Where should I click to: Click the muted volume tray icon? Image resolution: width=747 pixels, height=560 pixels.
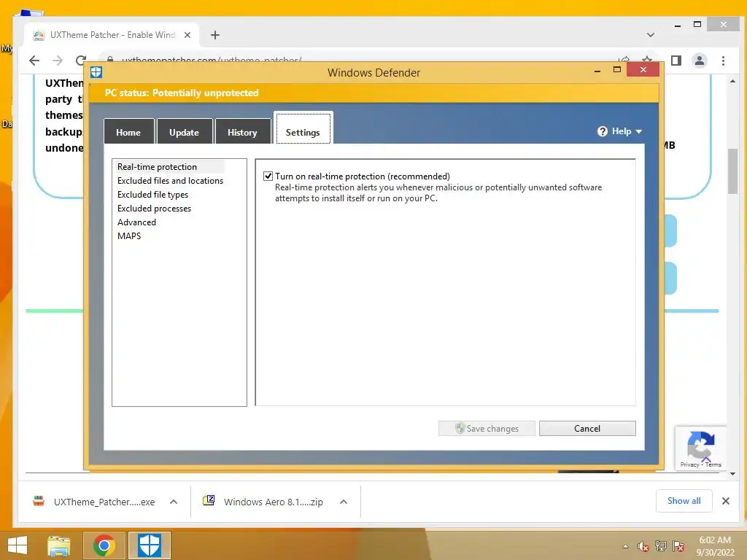pos(643,546)
